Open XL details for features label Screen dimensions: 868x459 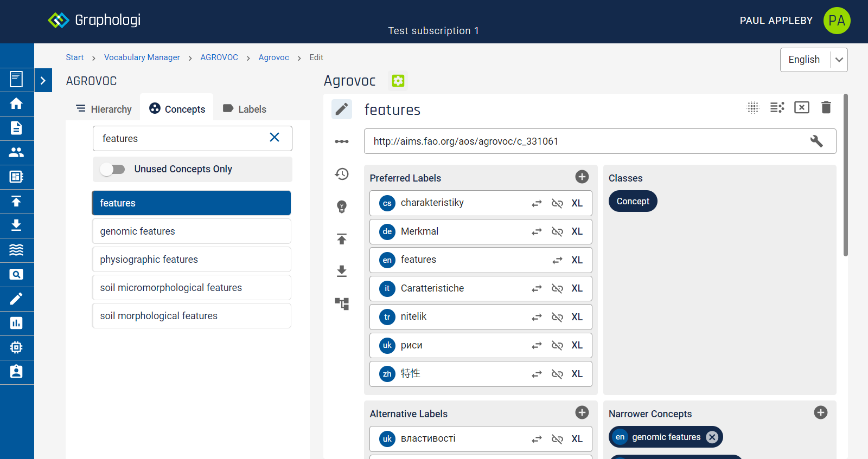point(577,260)
